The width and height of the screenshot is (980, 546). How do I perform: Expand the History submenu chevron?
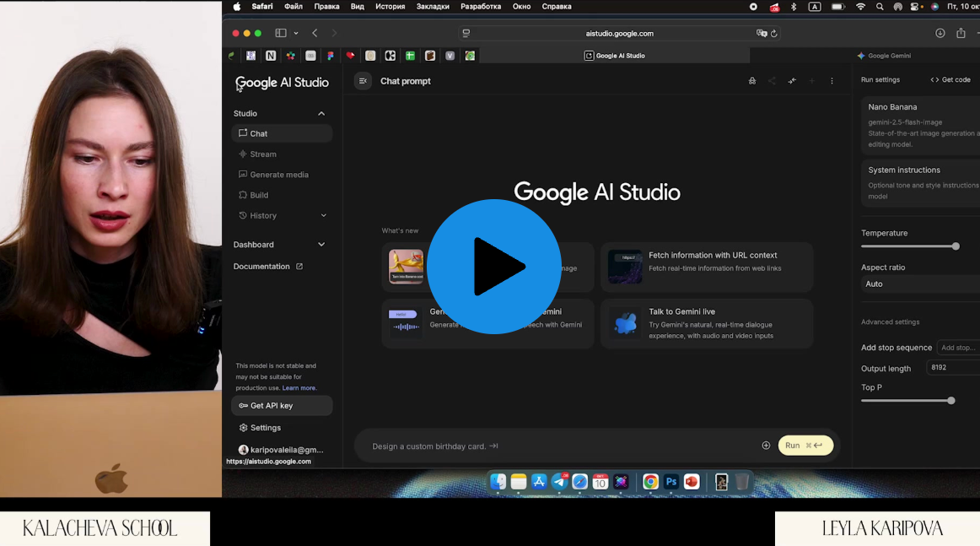point(323,216)
